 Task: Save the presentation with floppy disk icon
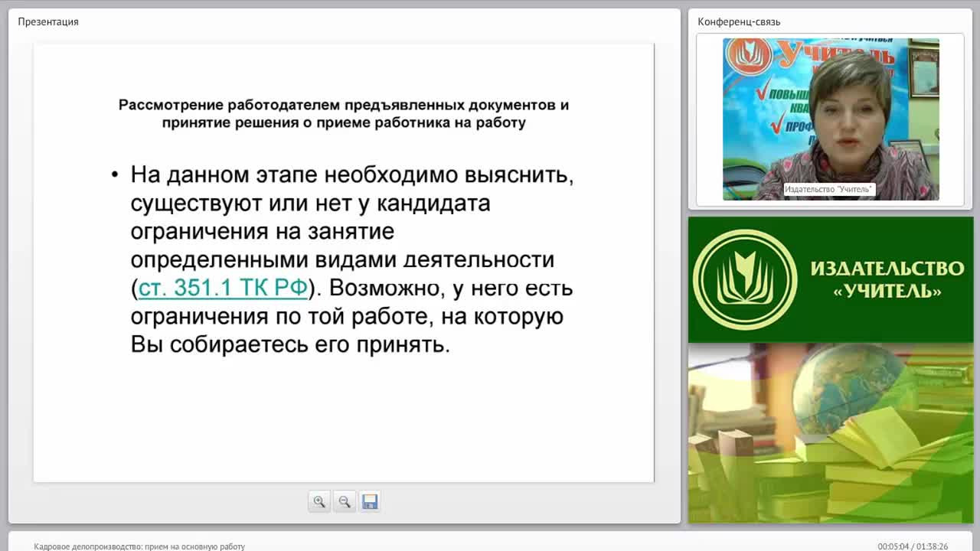(370, 502)
